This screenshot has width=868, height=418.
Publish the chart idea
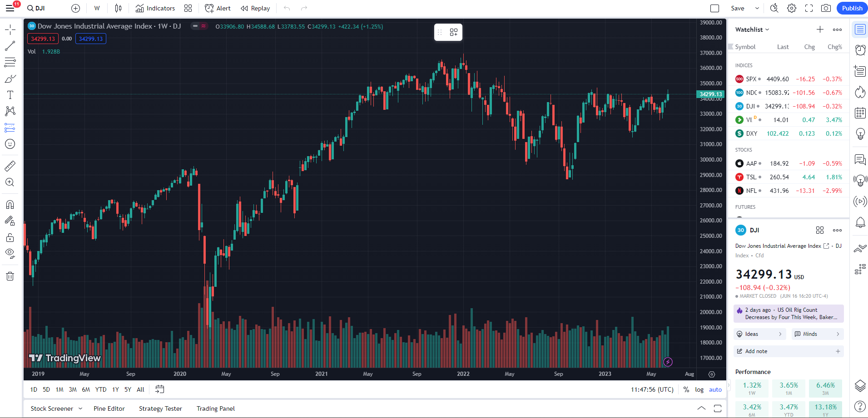(x=852, y=8)
